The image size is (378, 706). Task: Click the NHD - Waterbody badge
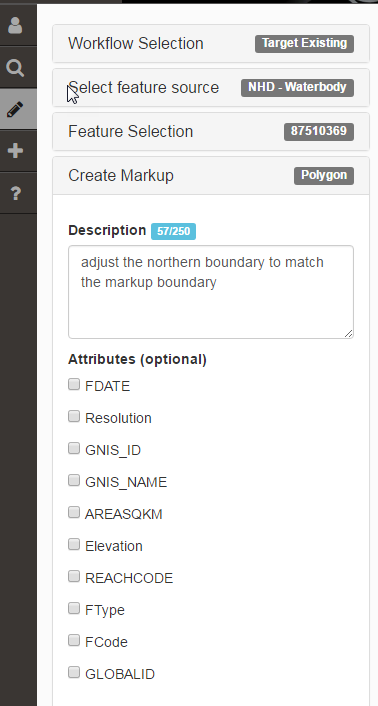(x=297, y=88)
